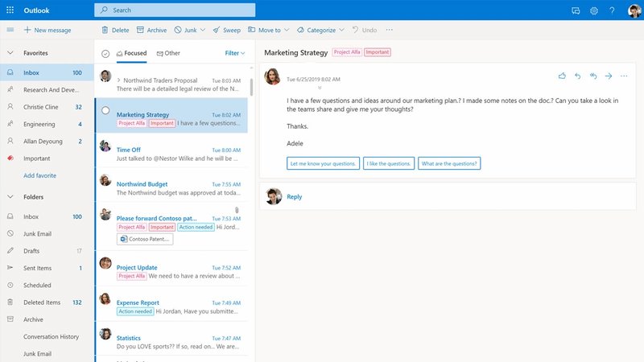Click the Reply all icon
Screen dimensions: 644x362
[x=593, y=76]
